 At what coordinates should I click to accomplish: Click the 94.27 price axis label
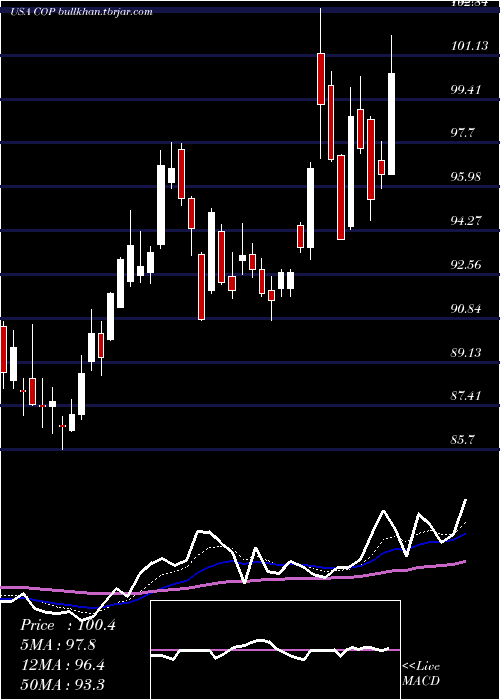point(466,221)
